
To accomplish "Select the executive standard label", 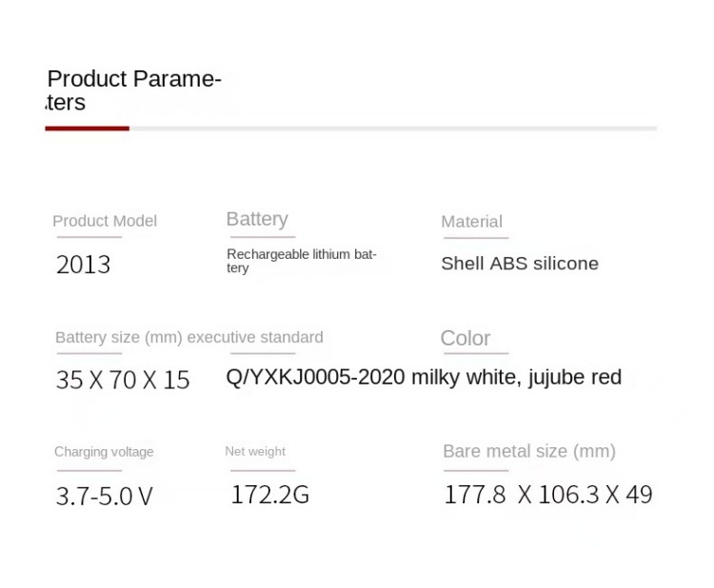I will (x=255, y=337).
